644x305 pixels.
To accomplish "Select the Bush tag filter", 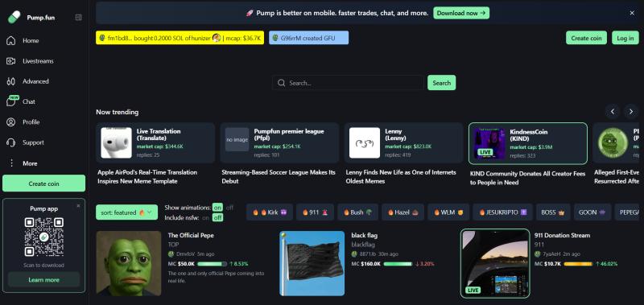I will click(357, 212).
